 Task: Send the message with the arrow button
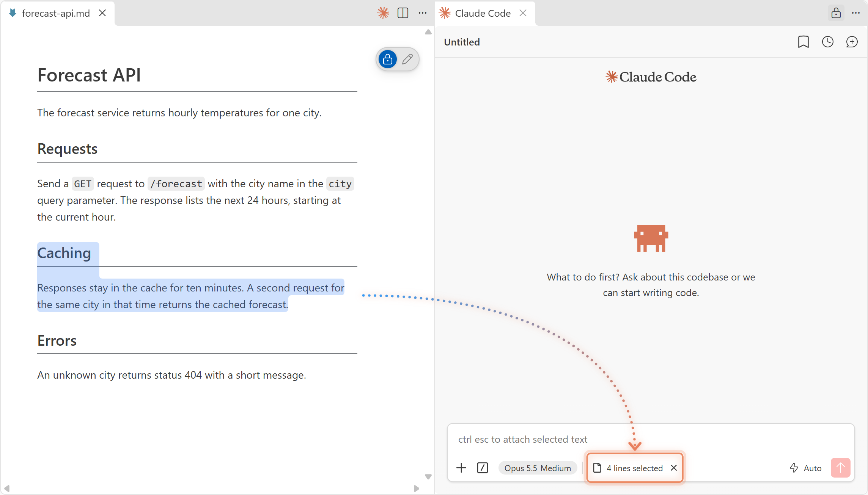[840, 468]
